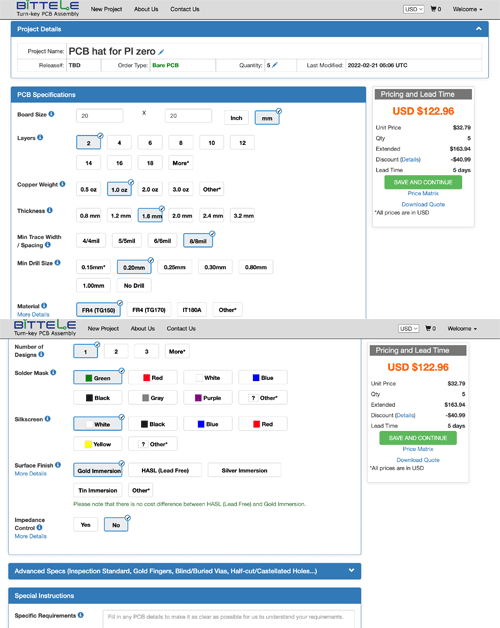The image size is (500, 628).
Task: Open upper Price Matrix link
Action: click(423, 193)
